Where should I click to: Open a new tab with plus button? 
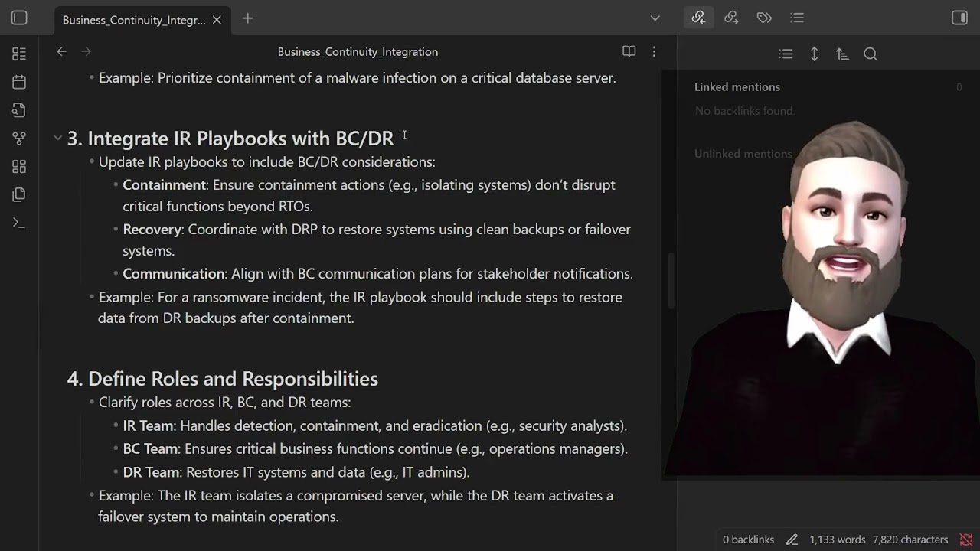point(247,18)
